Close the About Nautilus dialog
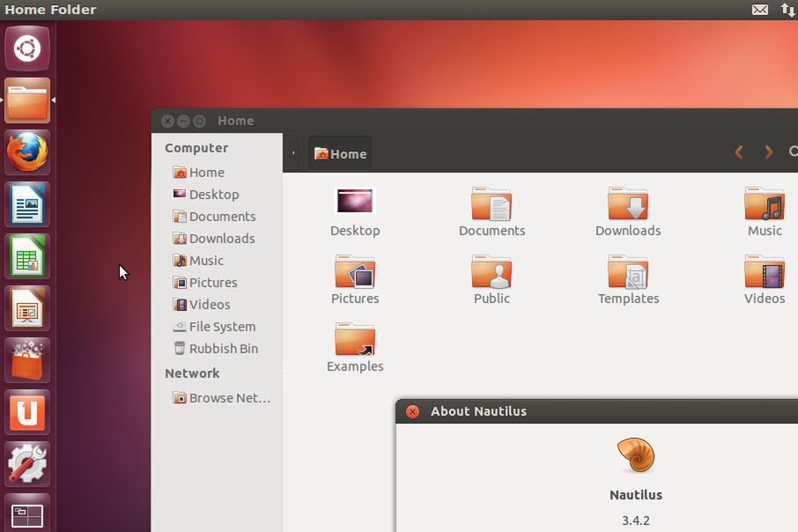The width and height of the screenshot is (798, 532). pyautogui.click(x=413, y=411)
